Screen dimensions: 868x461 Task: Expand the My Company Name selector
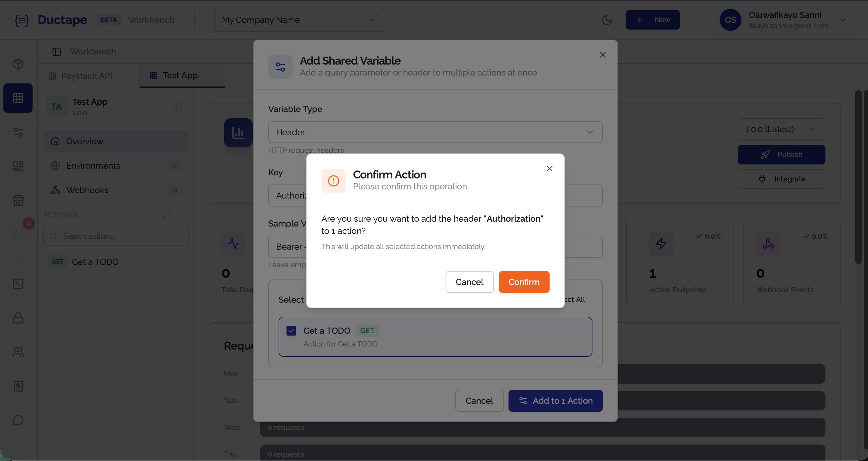[299, 20]
